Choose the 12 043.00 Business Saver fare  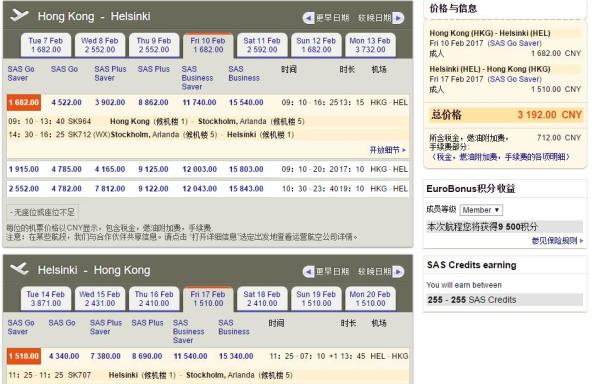(x=199, y=189)
